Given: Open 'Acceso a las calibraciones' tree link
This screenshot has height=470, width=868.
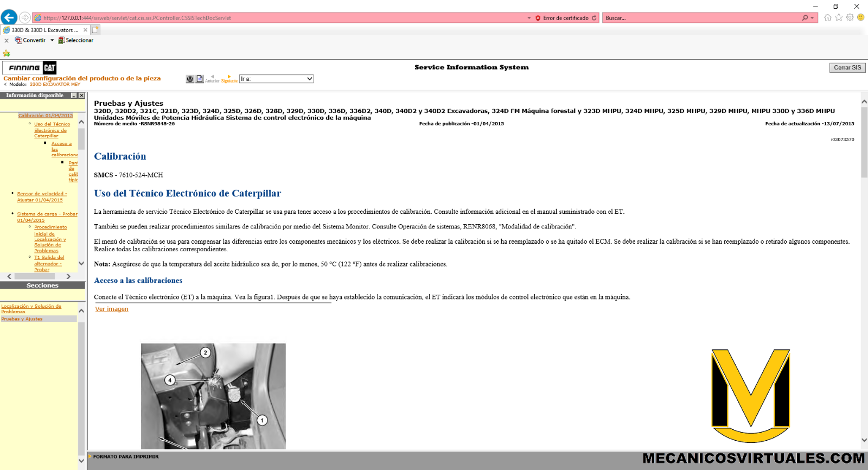Looking at the screenshot, I should [x=64, y=149].
